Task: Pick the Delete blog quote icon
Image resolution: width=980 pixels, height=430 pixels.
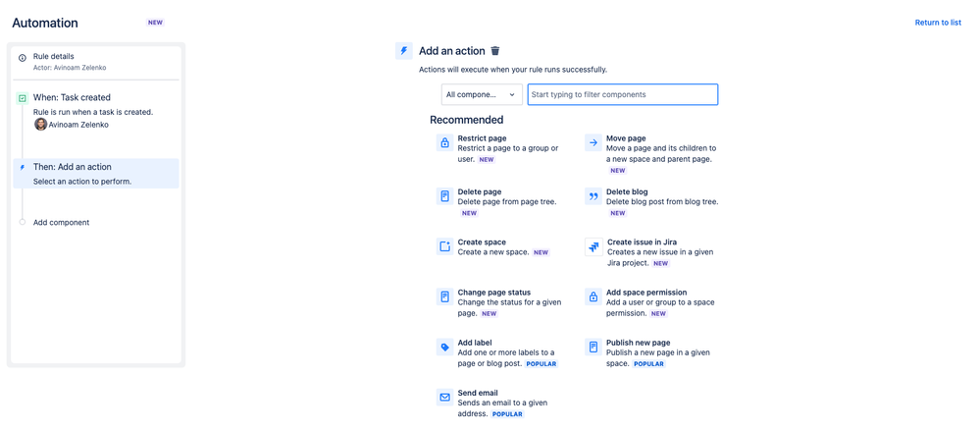Action: pyautogui.click(x=593, y=196)
